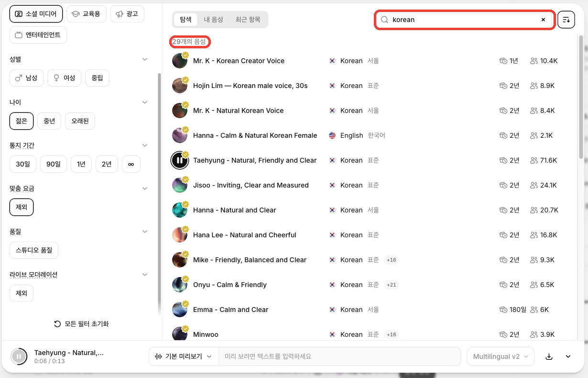Open the Multilingual v2 model dropdown
This screenshot has height=378, width=588.
(x=501, y=356)
